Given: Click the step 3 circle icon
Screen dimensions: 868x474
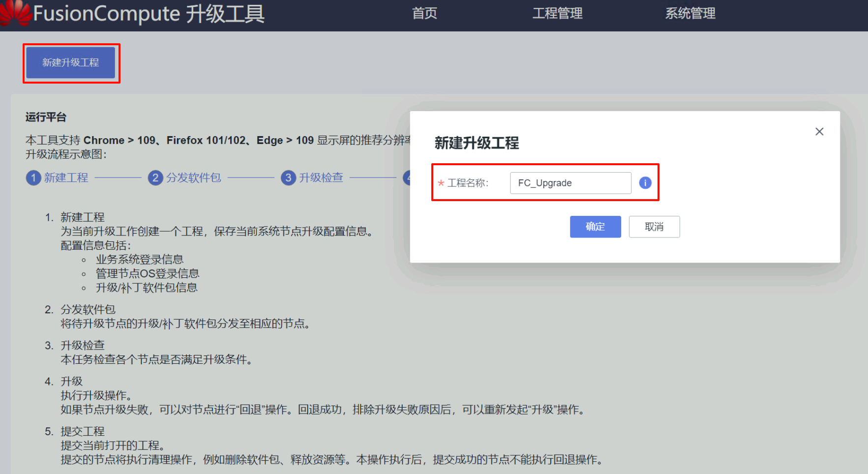Looking at the screenshot, I should tap(288, 178).
